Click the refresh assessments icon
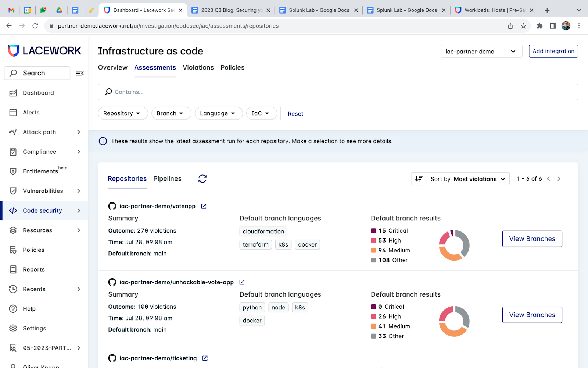The width and height of the screenshot is (588, 368). [202, 179]
